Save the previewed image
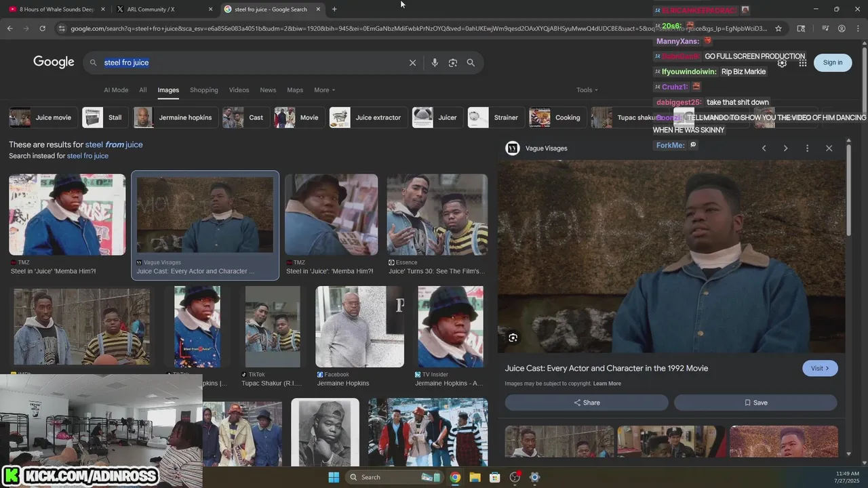Screen dimensions: 868x488 tap(755, 403)
